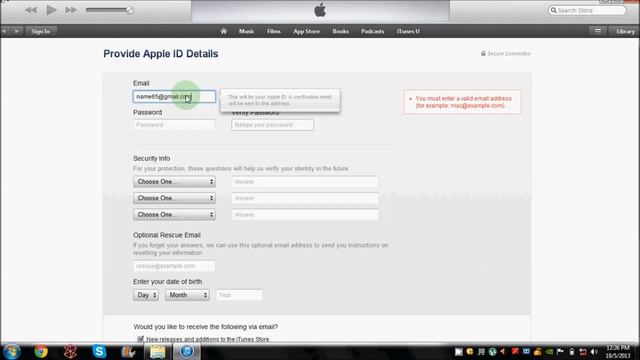Viewport: 640px width, 360px height.
Task: Click the Sign In button
Action: (40, 31)
